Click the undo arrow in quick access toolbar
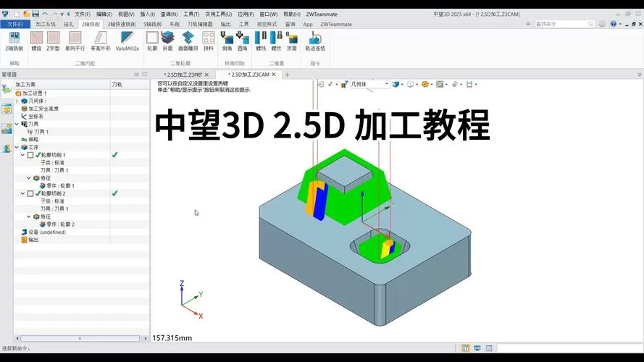 click(45, 14)
